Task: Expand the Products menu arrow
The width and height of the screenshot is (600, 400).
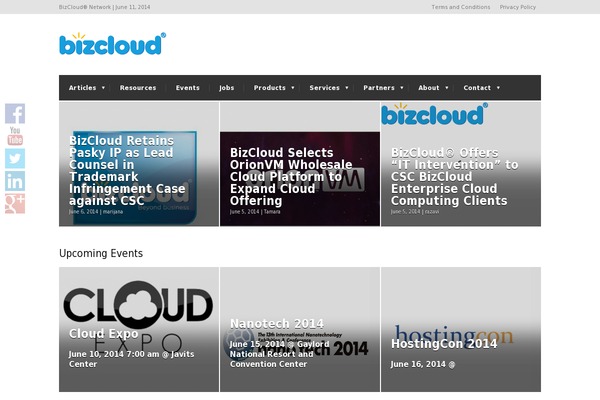Action: 293,88
